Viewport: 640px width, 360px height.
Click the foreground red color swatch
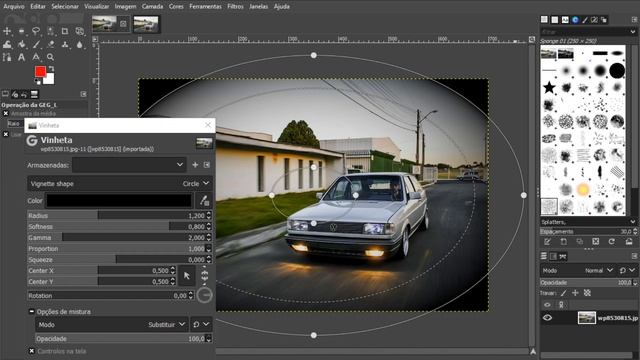(x=40, y=71)
